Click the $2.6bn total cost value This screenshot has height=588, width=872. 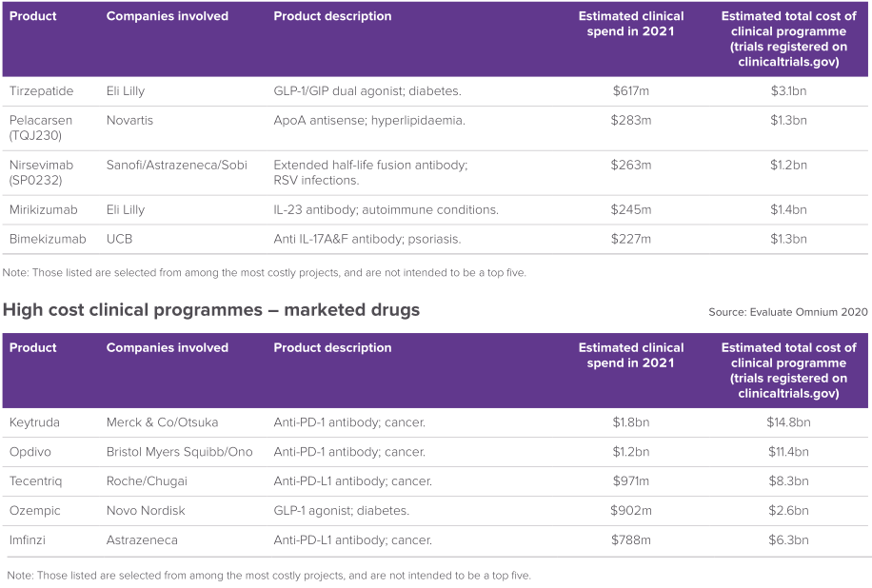788,511
